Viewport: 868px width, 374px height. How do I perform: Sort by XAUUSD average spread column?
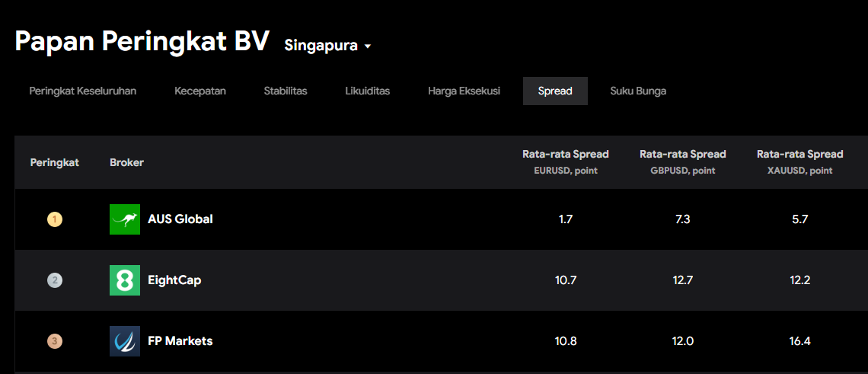click(x=800, y=161)
